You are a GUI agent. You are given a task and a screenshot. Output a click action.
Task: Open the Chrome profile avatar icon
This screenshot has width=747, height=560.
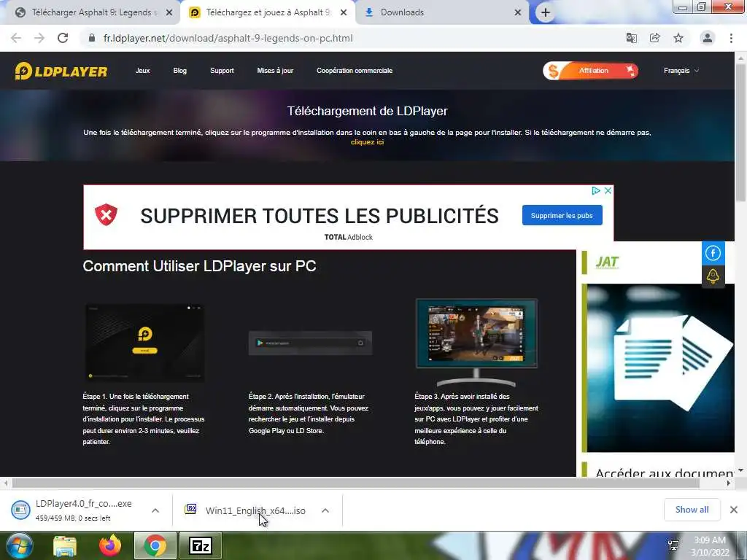pyautogui.click(x=708, y=38)
